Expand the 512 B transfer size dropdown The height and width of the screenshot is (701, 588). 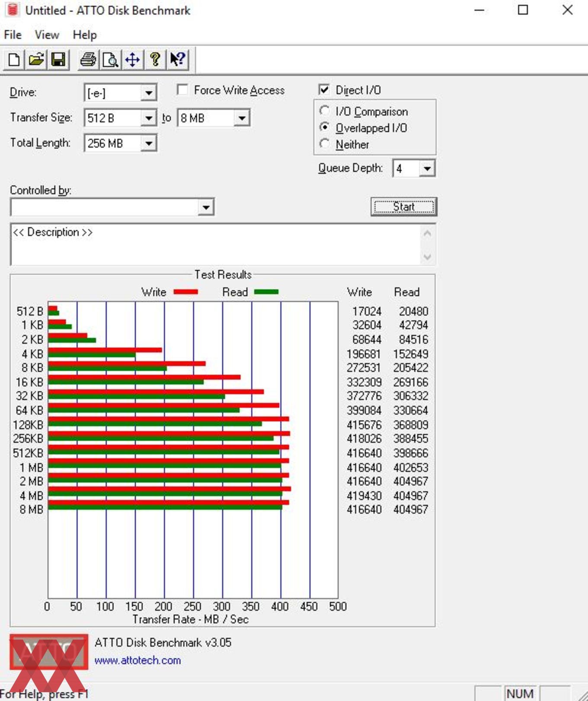click(148, 118)
